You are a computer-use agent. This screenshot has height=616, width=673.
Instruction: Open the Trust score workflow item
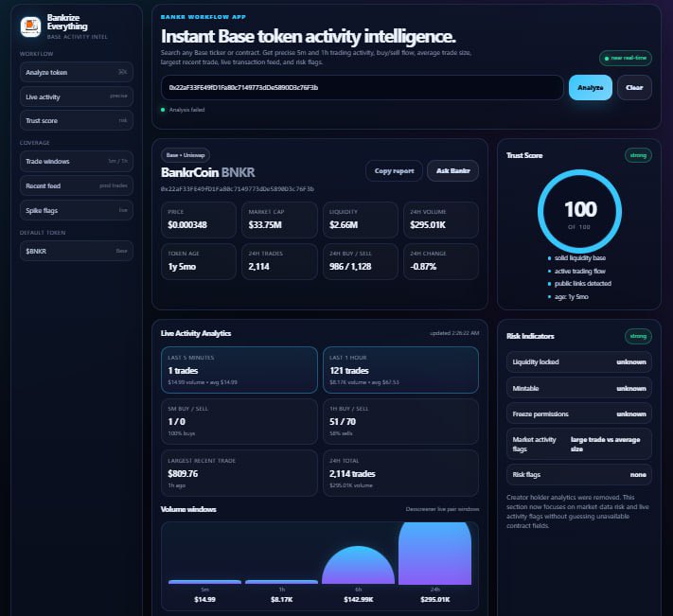point(77,120)
